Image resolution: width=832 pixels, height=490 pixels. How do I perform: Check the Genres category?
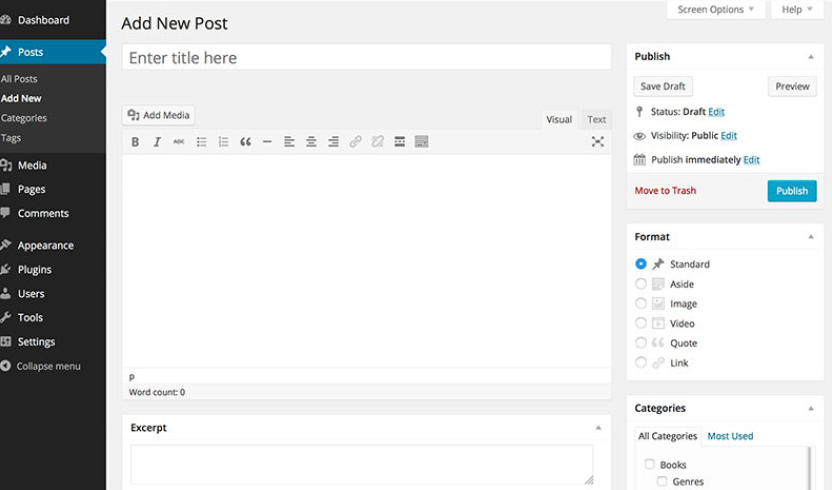pos(662,482)
